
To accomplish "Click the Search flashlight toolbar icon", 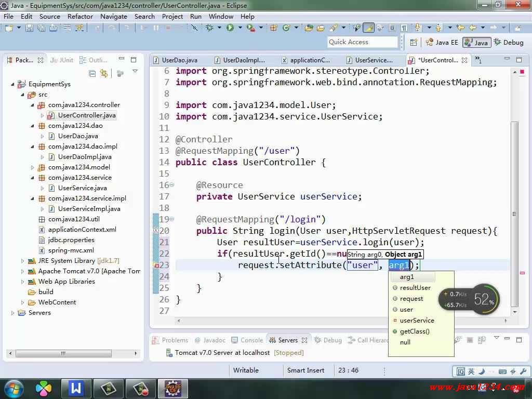I will [334, 28].
